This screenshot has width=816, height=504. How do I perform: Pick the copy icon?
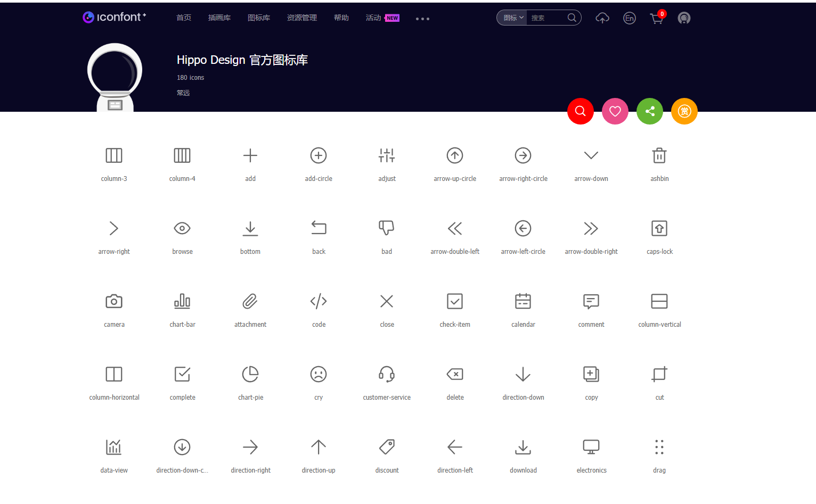591,374
